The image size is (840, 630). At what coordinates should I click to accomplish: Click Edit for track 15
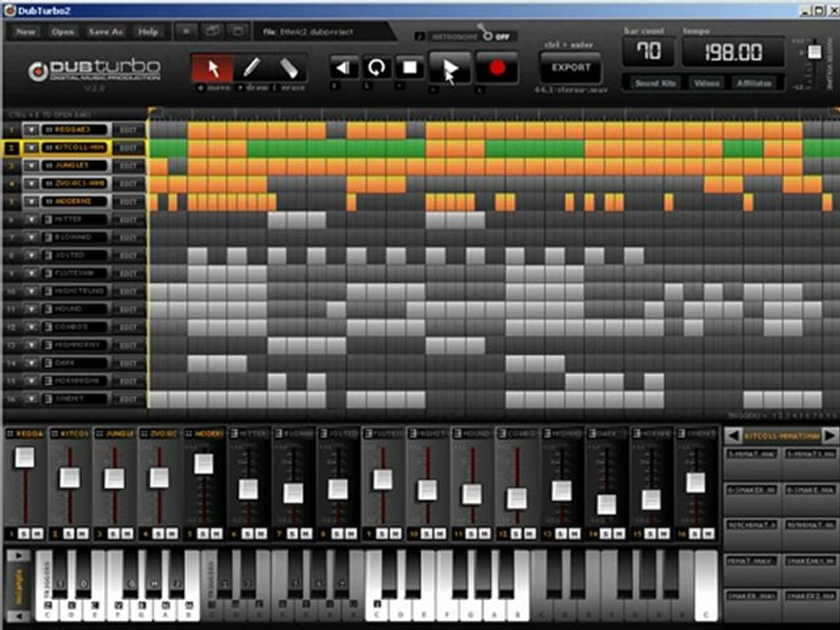[129, 381]
